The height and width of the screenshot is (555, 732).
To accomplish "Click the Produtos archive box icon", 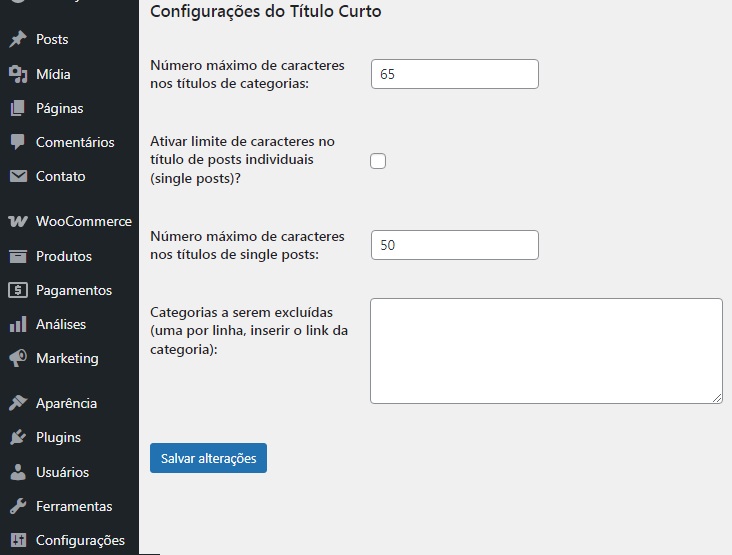I will pyautogui.click(x=18, y=256).
